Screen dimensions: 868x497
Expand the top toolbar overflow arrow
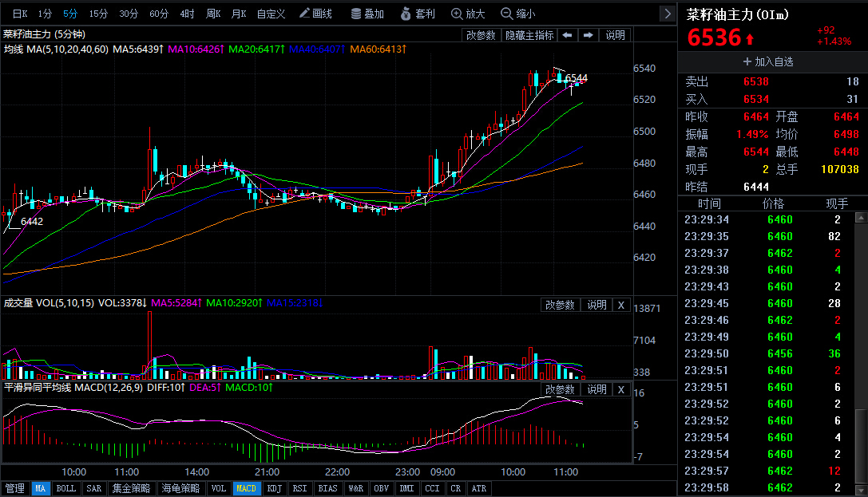[x=668, y=14]
